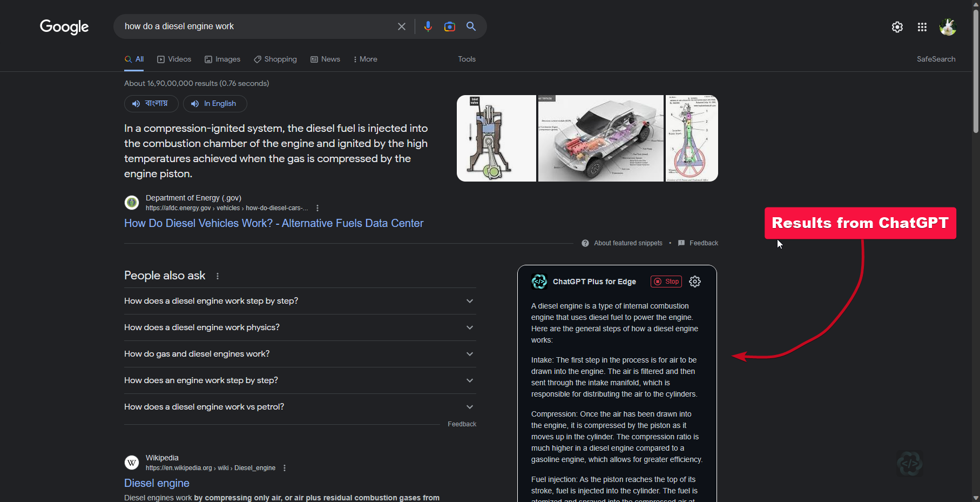The width and height of the screenshot is (980, 502).
Task: Click the results count text
Action: pos(197,83)
